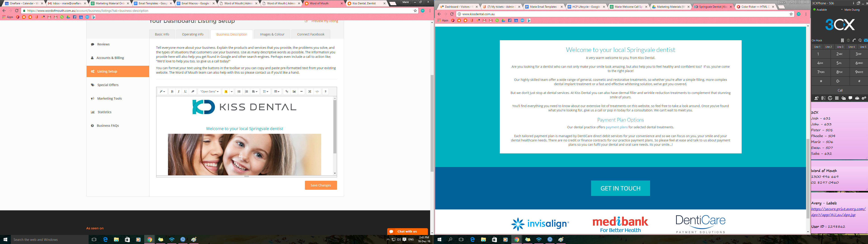Viewport: 868px width, 244px height.
Task: Insert a link with chain icon
Action: tap(286, 92)
